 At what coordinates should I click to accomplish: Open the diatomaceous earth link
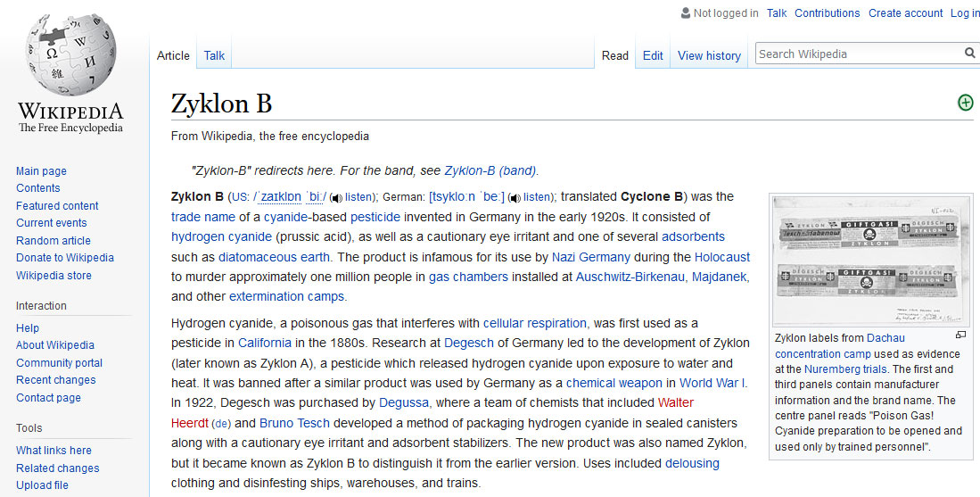[274, 257]
